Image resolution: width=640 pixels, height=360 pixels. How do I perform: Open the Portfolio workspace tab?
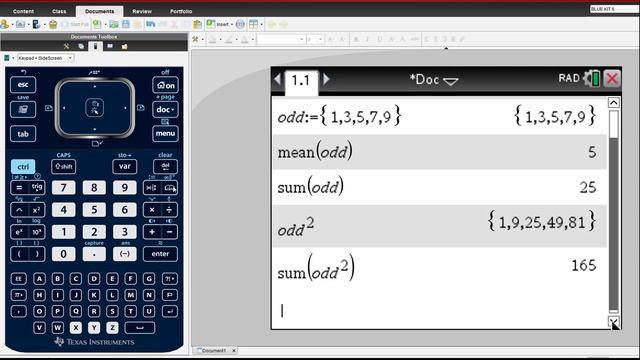coord(181,11)
